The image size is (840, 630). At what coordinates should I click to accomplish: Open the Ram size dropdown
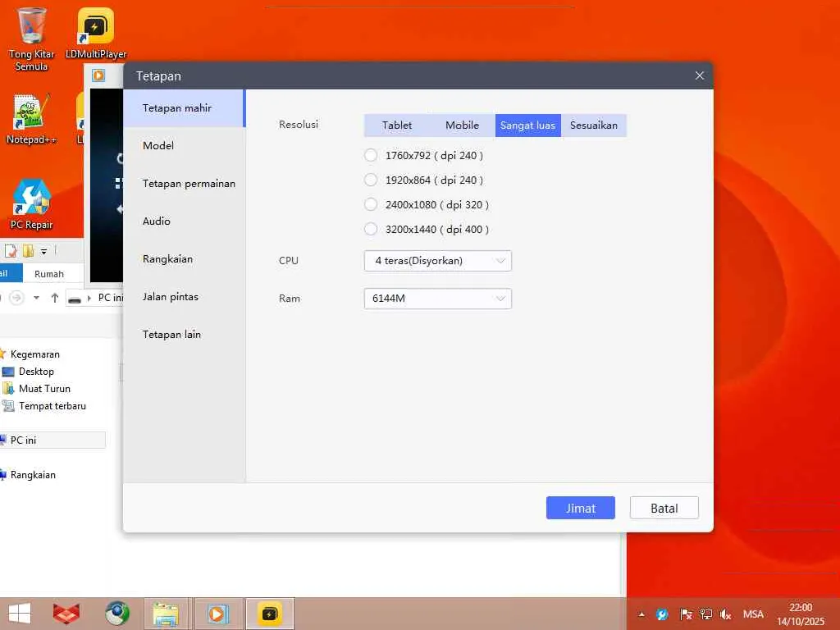pyautogui.click(x=438, y=299)
